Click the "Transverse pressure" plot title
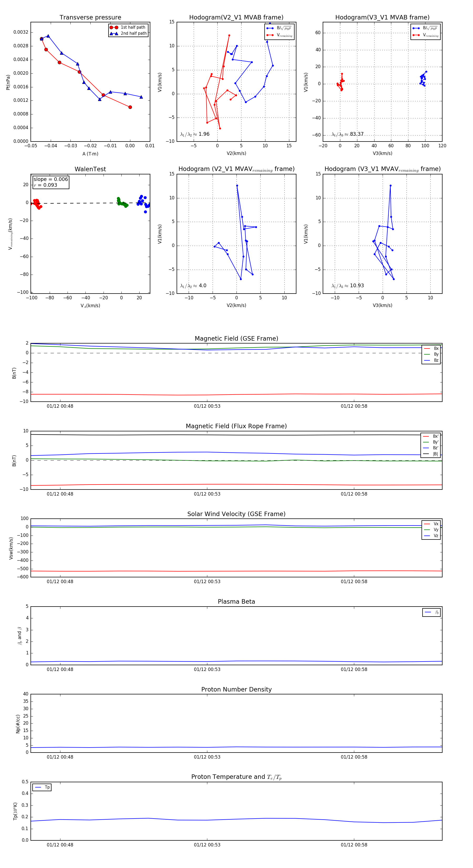This screenshot has height=868, width=473. 90,18
